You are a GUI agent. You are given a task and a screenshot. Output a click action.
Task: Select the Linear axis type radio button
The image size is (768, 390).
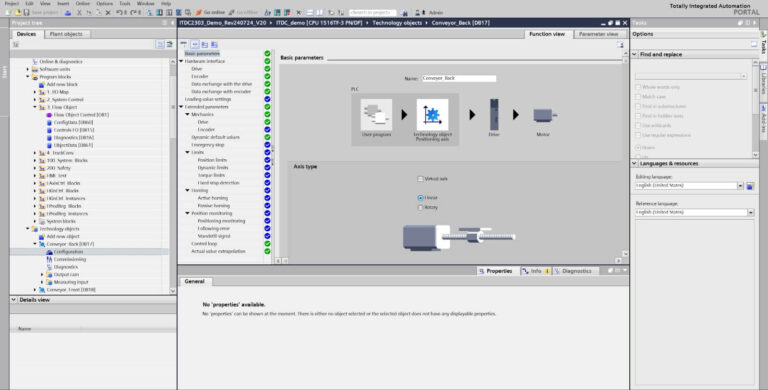click(x=420, y=198)
